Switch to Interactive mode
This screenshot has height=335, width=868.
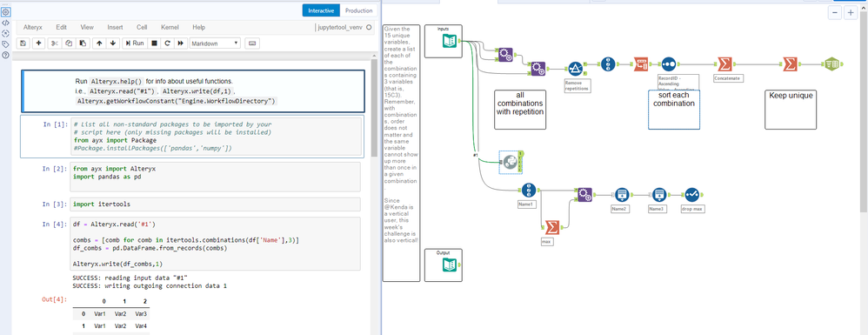pyautogui.click(x=321, y=10)
